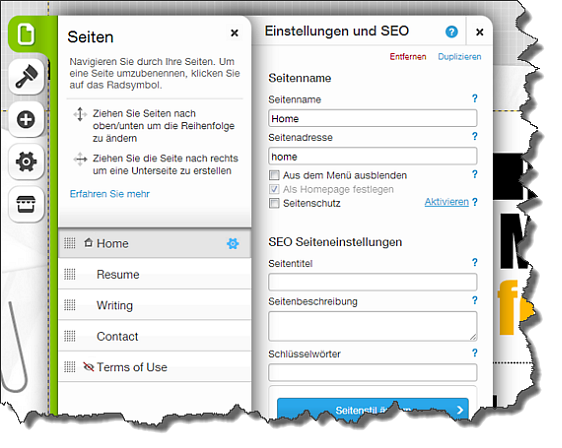The width and height of the screenshot is (562, 448).
Task: Open the Erfahren Sie mehr link
Action: click(110, 194)
